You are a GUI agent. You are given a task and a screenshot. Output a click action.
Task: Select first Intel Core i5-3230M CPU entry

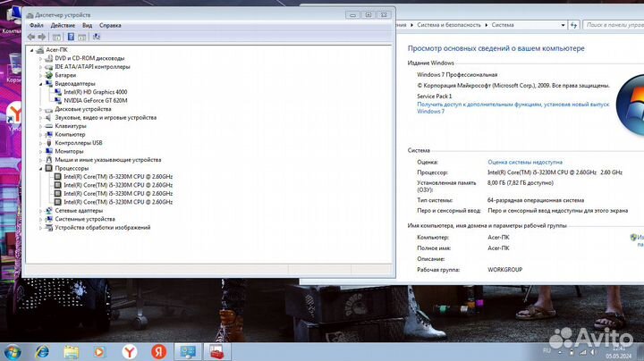pyautogui.click(x=118, y=177)
